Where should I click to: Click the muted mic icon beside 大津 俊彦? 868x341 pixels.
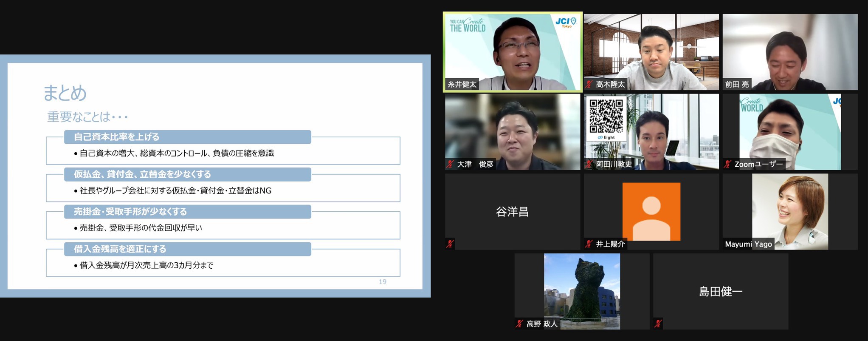pyautogui.click(x=450, y=164)
